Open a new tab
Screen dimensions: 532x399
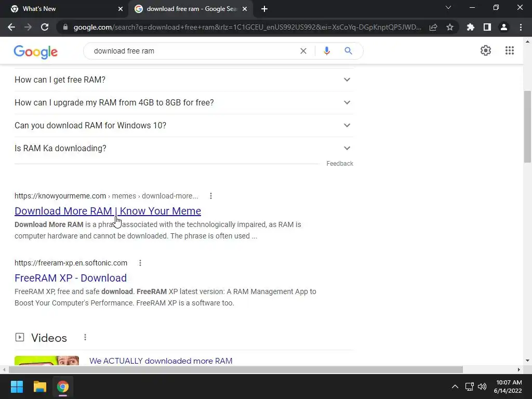pos(264,9)
